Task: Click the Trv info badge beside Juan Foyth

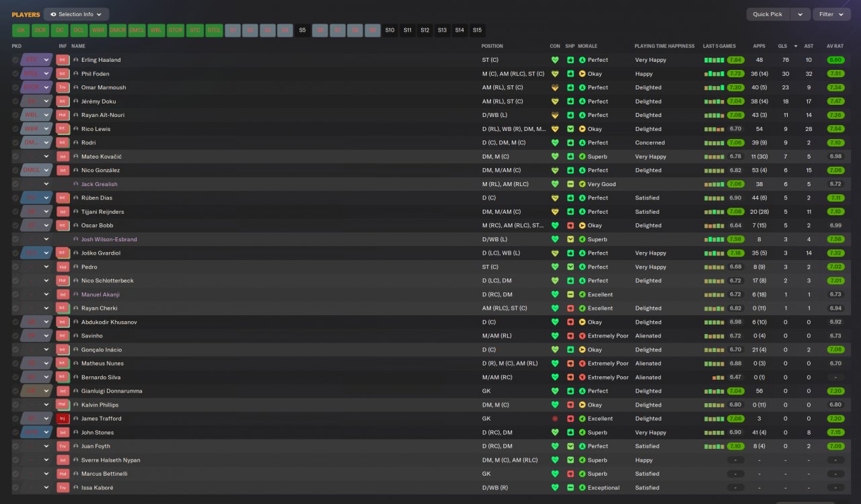Action: tap(63, 446)
